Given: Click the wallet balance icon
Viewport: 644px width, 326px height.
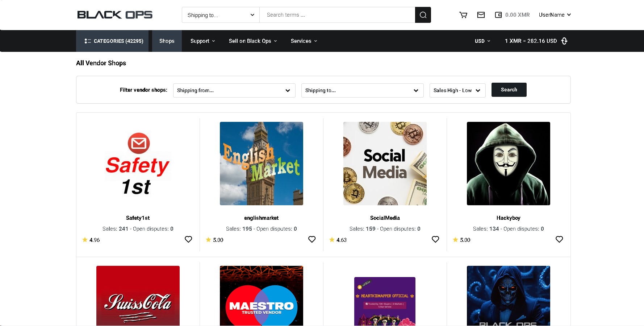Looking at the screenshot, I should coord(498,15).
